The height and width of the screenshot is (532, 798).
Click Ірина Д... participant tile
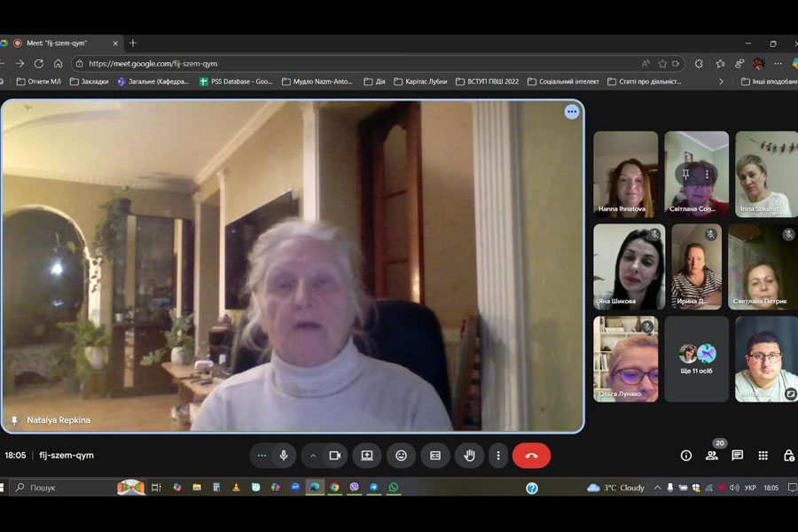(x=696, y=267)
